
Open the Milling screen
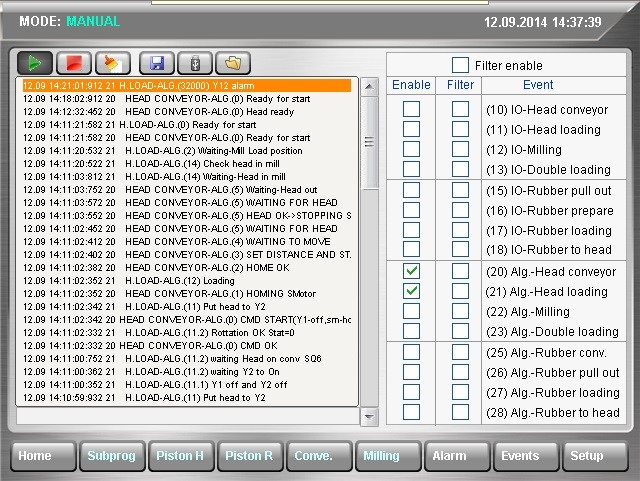point(389,456)
